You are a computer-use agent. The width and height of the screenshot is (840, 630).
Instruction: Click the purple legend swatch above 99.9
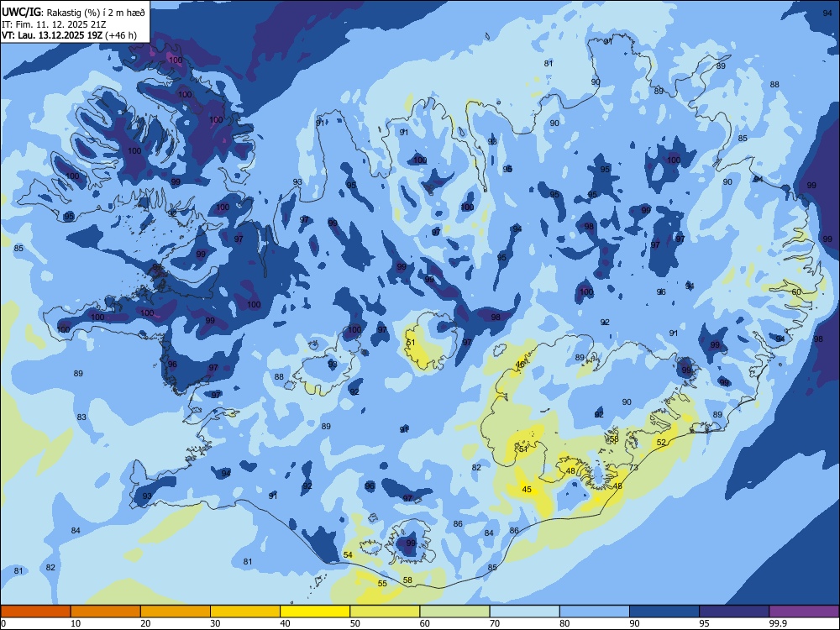coord(804,612)
